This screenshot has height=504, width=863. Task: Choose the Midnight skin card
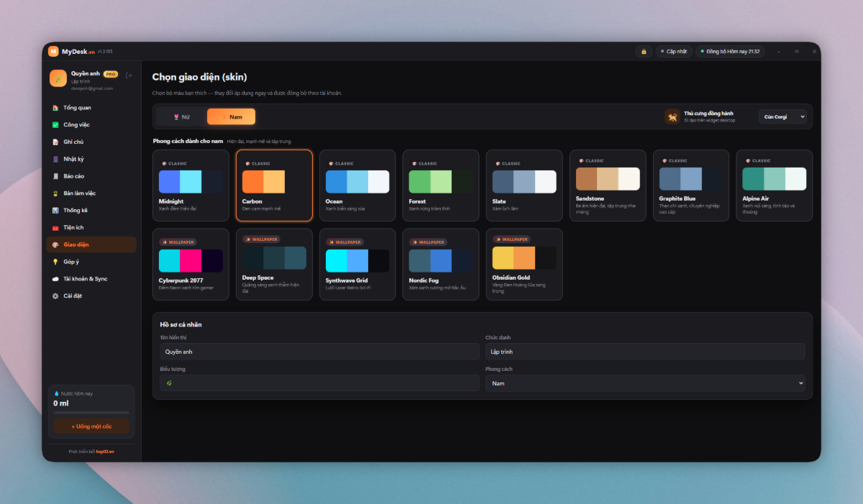pos(191,185)
